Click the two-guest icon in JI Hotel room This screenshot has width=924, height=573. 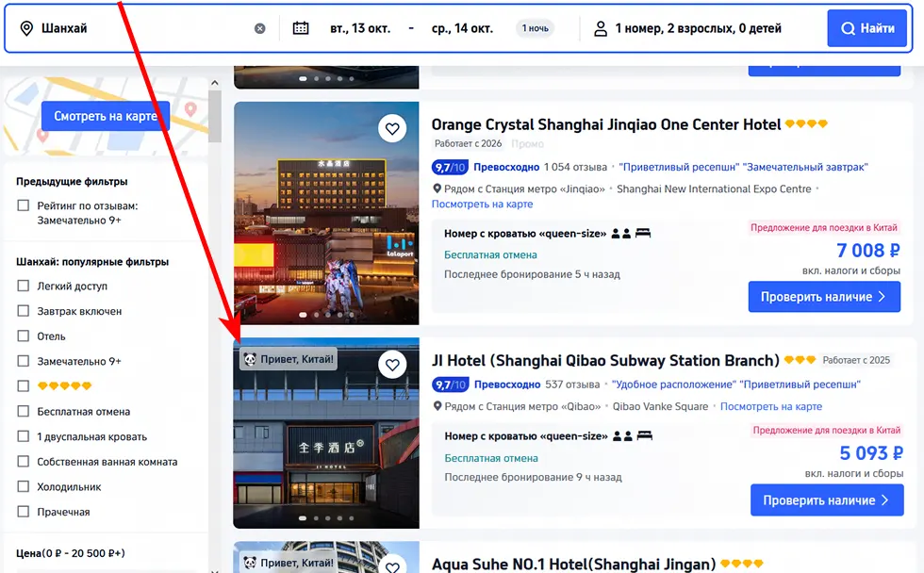pos(623,436)
